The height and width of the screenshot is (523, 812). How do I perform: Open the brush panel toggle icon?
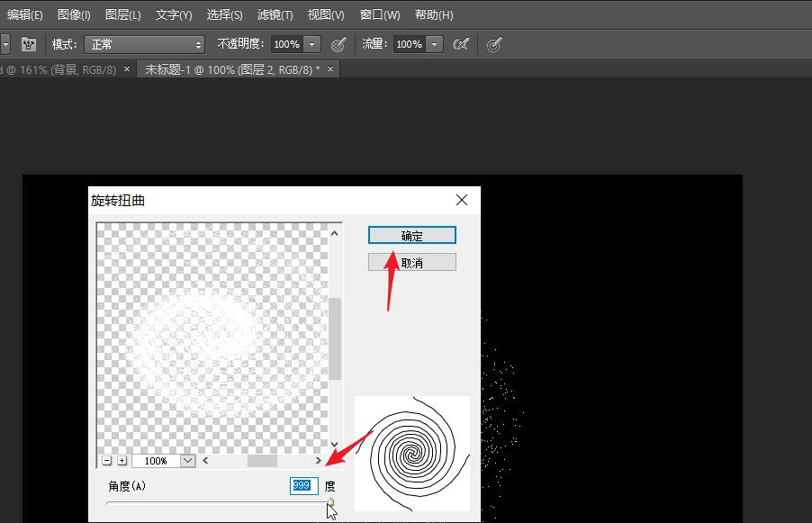click(x=29, y=44)
